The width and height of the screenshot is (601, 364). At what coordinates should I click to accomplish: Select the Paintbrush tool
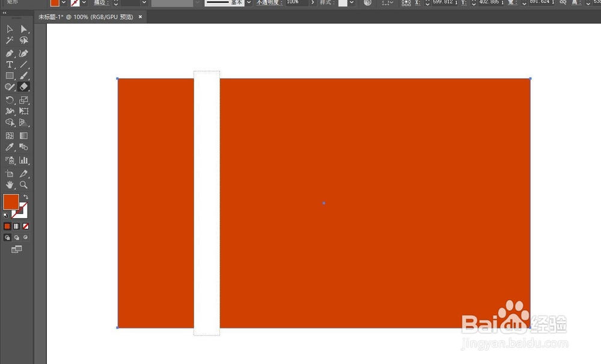[24, 76]
